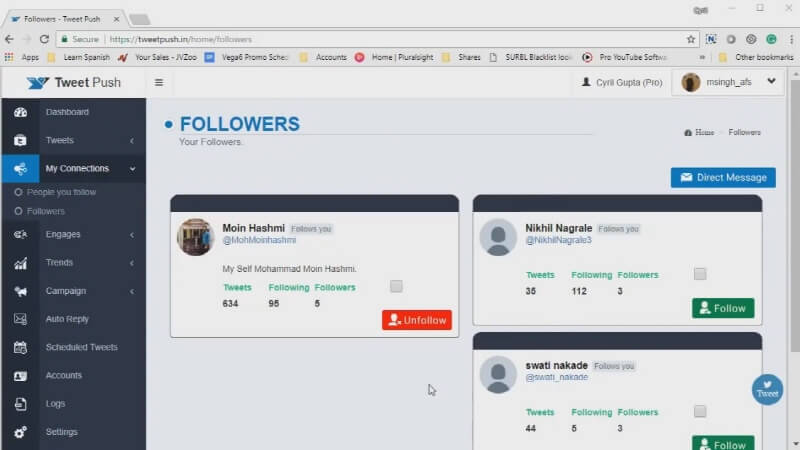
Task: Click the Tweets sidebar icon
Action: click(20, 140)
